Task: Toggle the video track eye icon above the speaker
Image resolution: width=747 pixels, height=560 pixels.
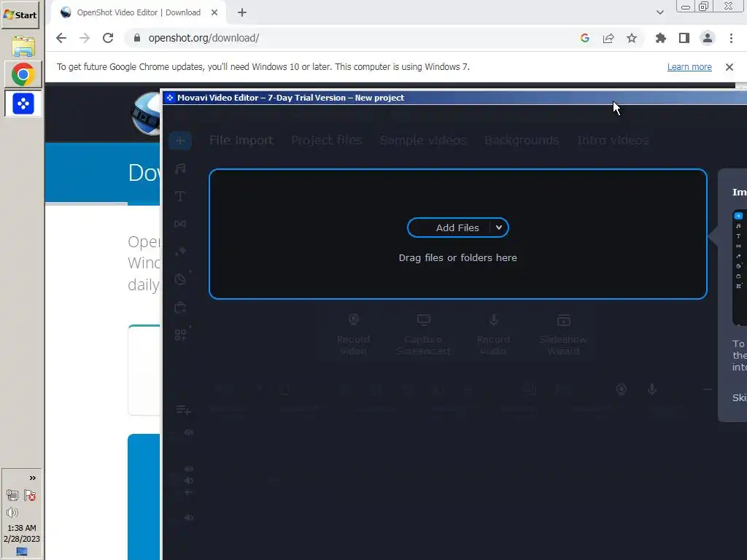Action: tap(189, 469)
